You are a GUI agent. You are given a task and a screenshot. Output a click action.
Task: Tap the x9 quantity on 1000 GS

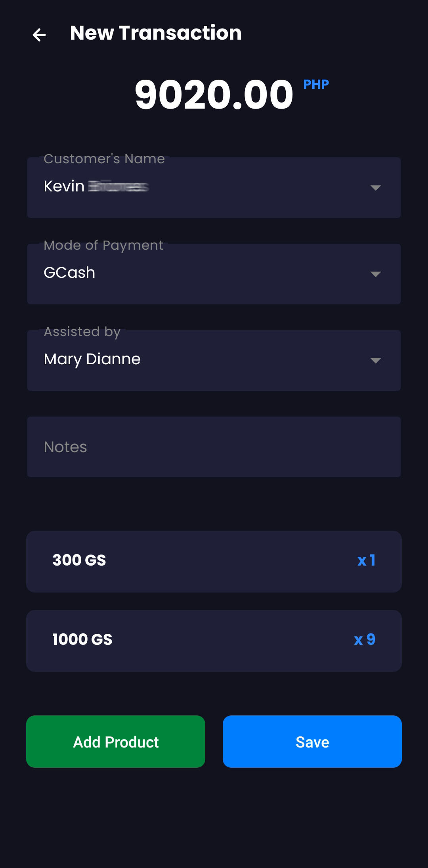[x=365, y=639]
